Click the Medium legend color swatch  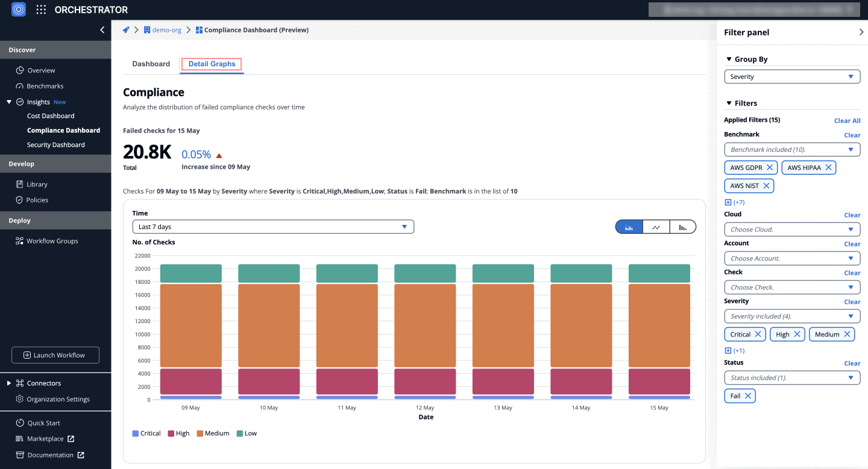click(200, 433)
